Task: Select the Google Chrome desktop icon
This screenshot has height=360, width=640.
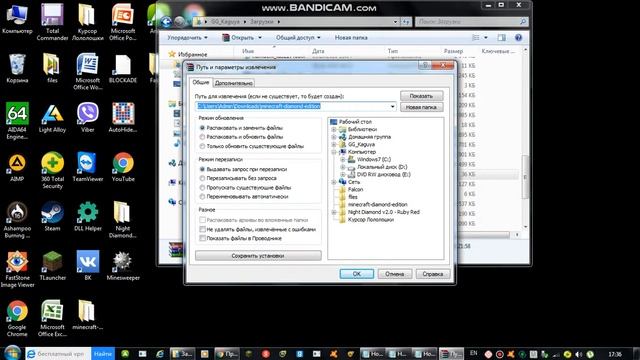Action: 17,319
